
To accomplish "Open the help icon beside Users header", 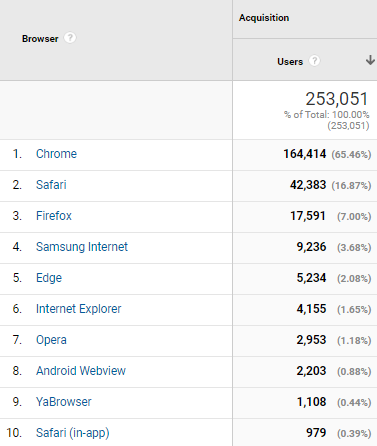I will pyautogui.click(x=314, y=61).
